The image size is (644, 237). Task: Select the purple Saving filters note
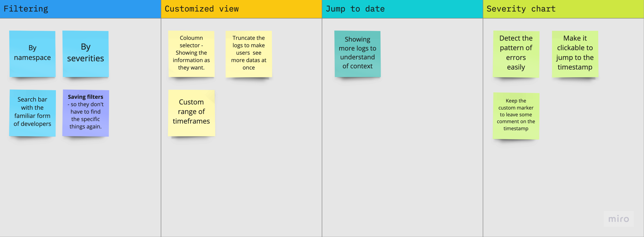point(86,113)
